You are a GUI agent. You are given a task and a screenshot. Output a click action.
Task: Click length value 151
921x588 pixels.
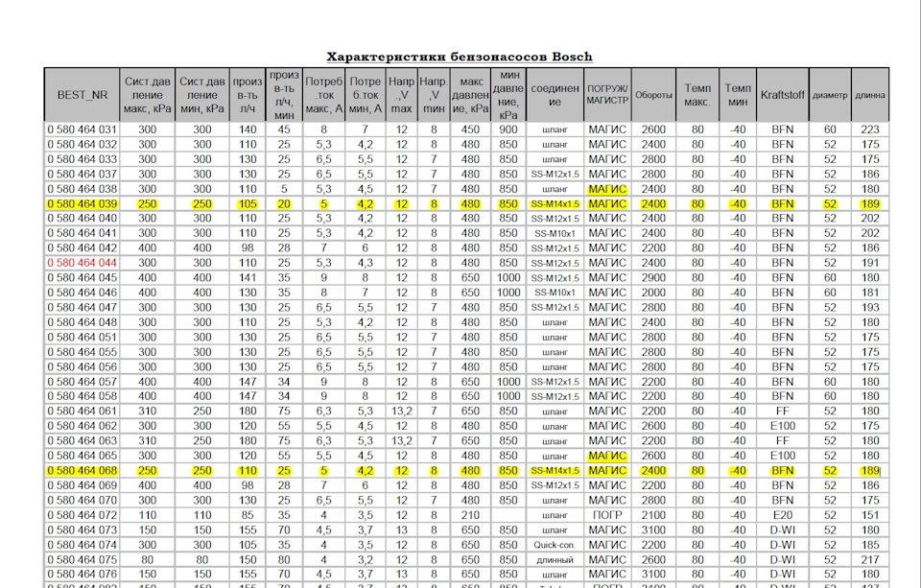(x=870, y=515)
